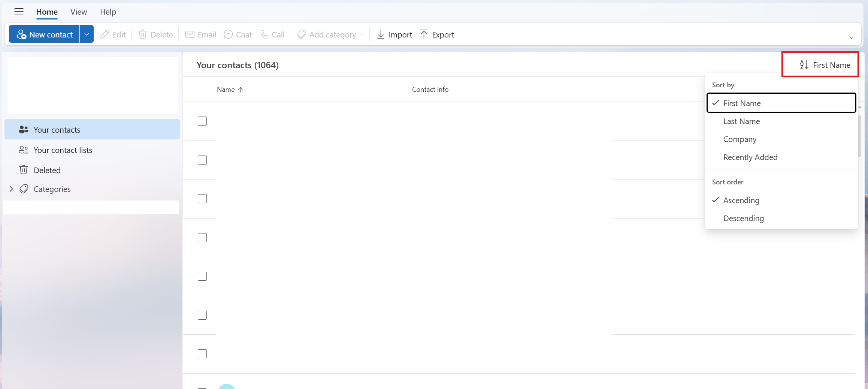Image resolution: width=868 pixels, height=389 pixels.
Task: Click the A-Z sort icon beside First Name
Action: pyautogui.click(x=804, y=64)
